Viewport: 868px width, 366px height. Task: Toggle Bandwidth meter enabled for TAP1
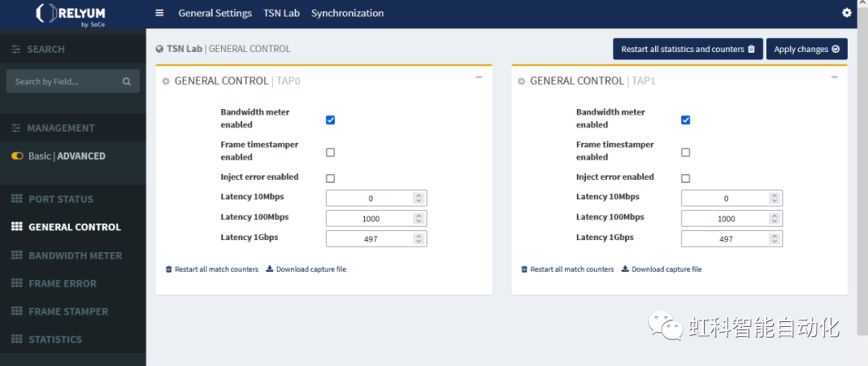pyautogui.click(x=686, y=120)
